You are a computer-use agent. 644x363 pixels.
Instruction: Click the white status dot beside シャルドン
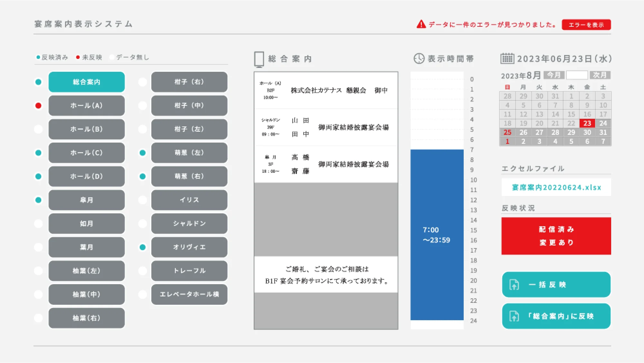tap(142, 223)
